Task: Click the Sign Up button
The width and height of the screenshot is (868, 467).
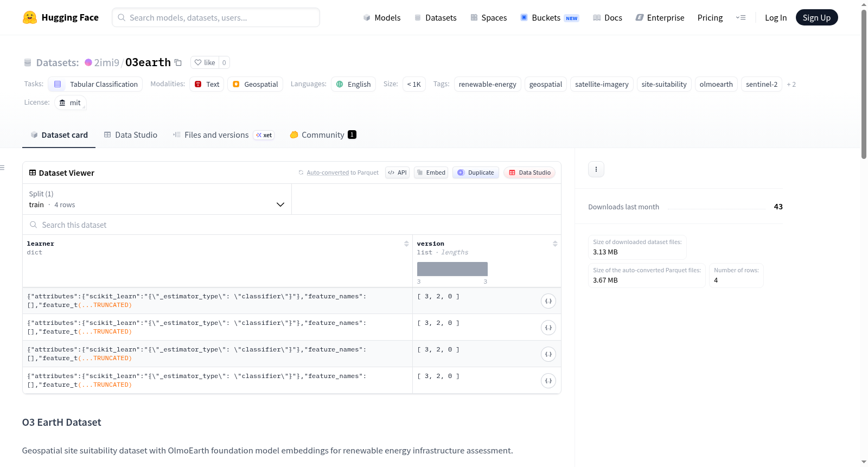Action: point(816,17)
